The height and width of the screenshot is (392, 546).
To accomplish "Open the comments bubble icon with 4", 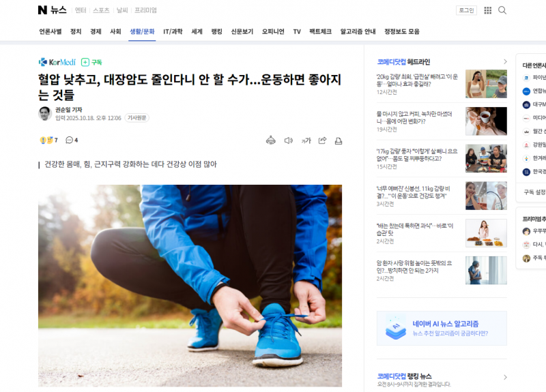I will [72, 140].
